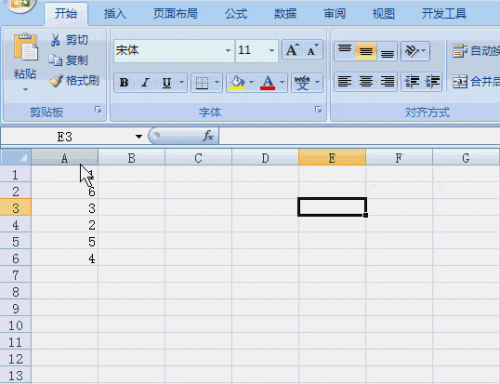The width and height of the screenshot is (500, 384).
Task: Select the Format Painter brush
Action: 74,81
